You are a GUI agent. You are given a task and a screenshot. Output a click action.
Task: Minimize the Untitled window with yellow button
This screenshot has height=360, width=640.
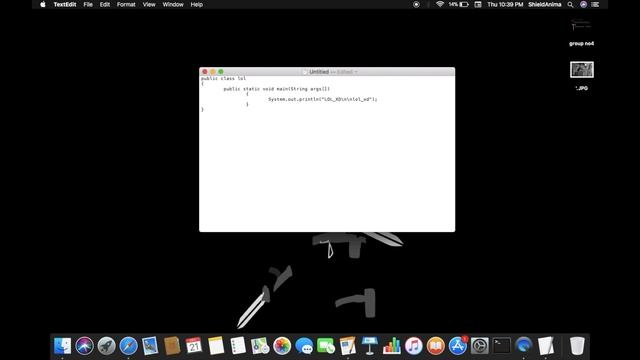213,72
